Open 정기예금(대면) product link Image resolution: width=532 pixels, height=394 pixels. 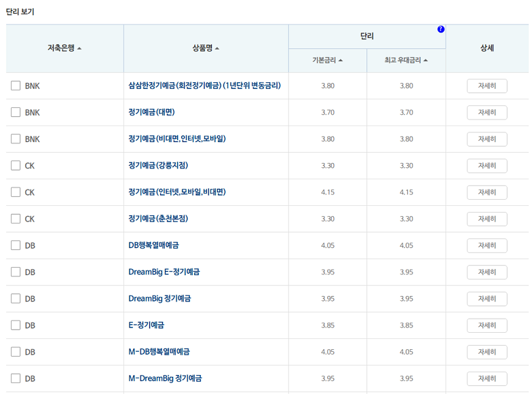pyautogui.click(x=151, y=112)
